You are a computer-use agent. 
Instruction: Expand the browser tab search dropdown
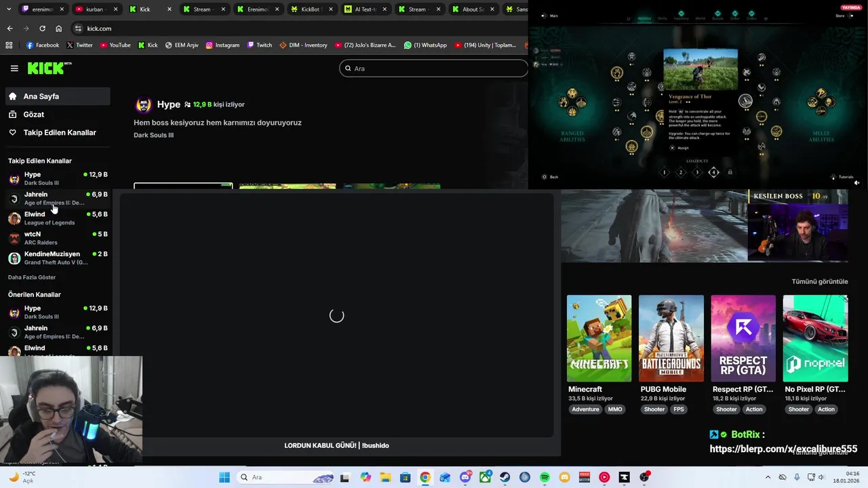pyautogui.click(x=8, y=9)
